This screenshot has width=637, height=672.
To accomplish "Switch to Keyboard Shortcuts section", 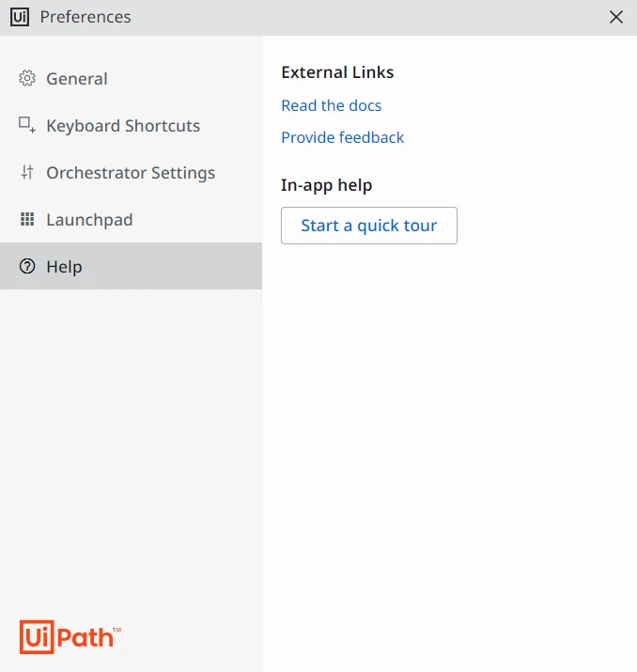I will click(132, 126).
